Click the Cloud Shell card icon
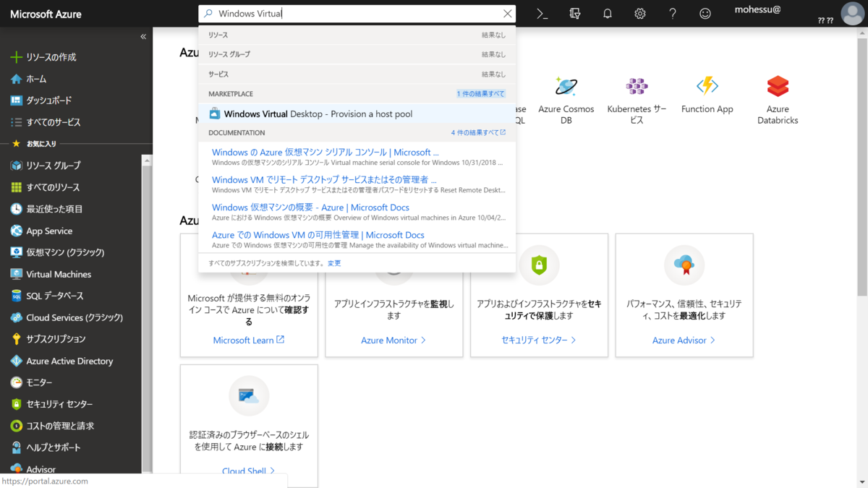This screenshot has width=868, height=488. [249, 395]
